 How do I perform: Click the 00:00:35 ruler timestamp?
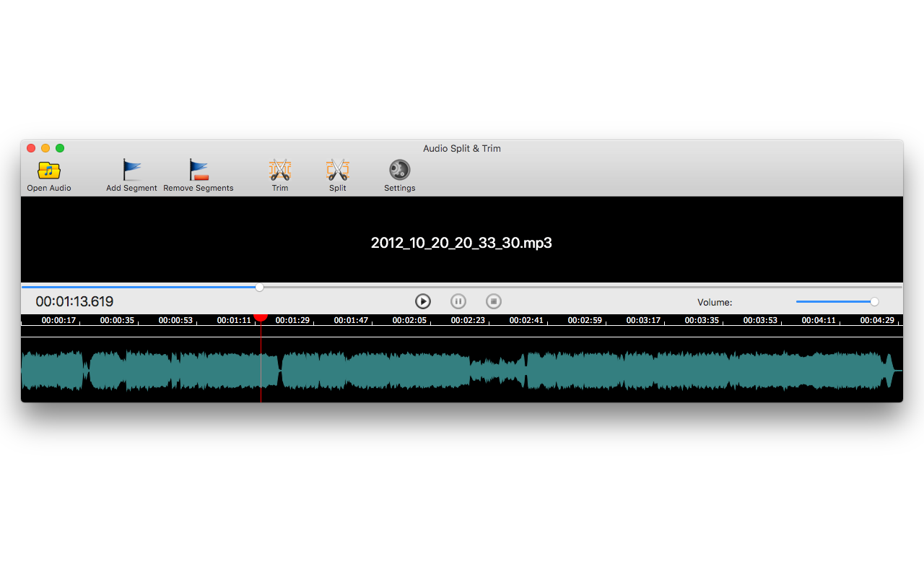(117, 320)
